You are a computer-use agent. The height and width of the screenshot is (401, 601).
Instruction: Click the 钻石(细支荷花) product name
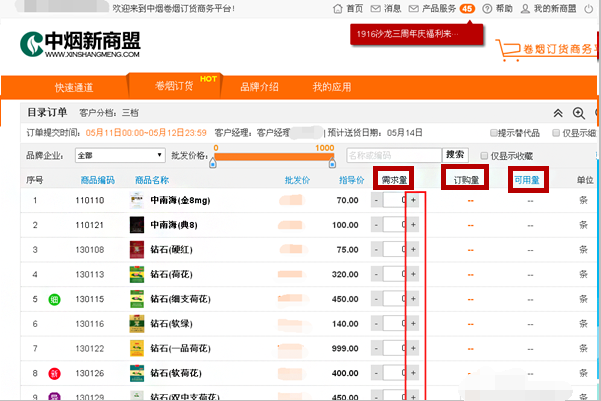click(181, 299)
